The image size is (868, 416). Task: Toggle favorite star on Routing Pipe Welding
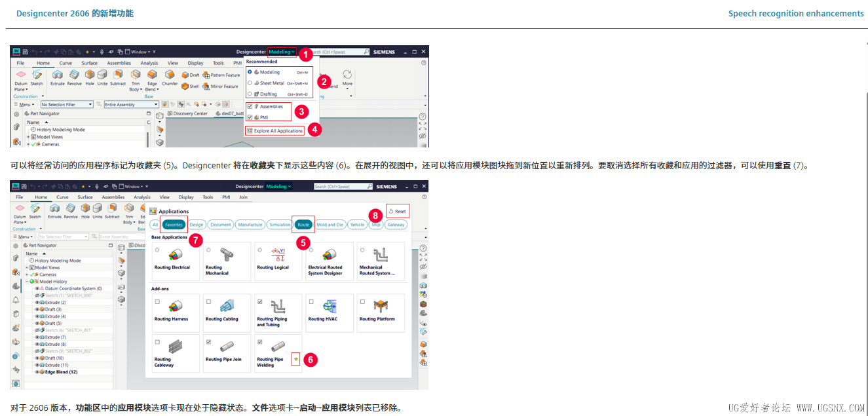click(295, 359)
